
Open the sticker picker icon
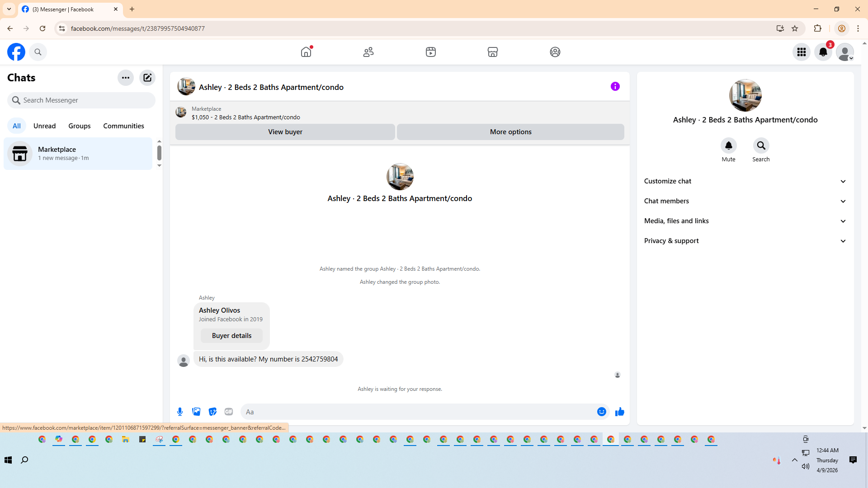tap(212, 412)
